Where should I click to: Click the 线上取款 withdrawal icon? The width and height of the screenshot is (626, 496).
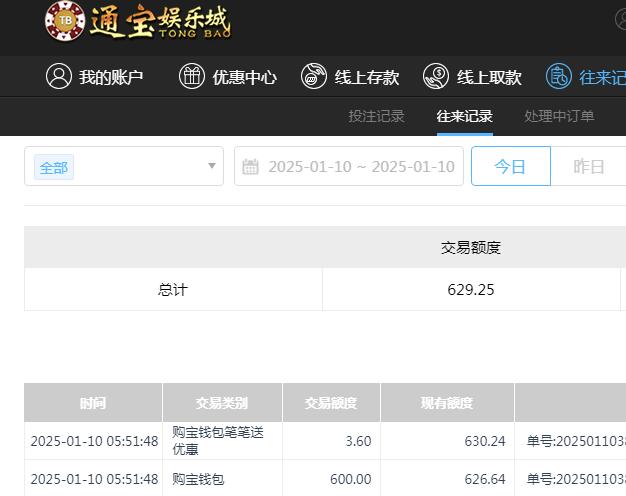pyautogui.click(x=436, y=76)
